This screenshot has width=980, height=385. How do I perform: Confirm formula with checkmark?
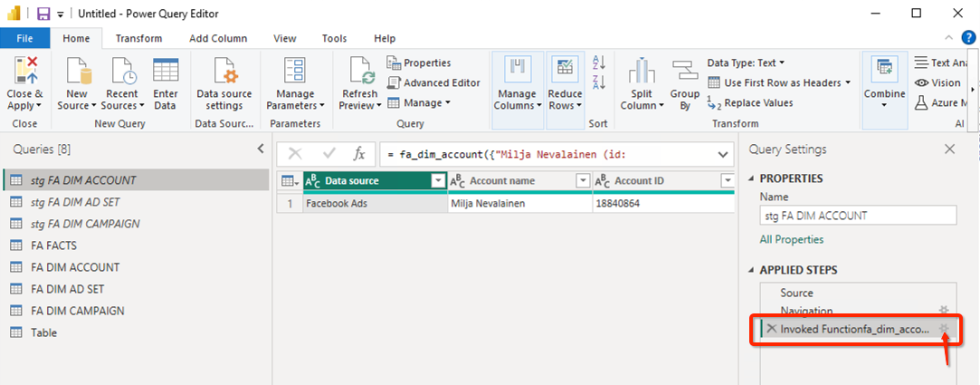(328, 154)
